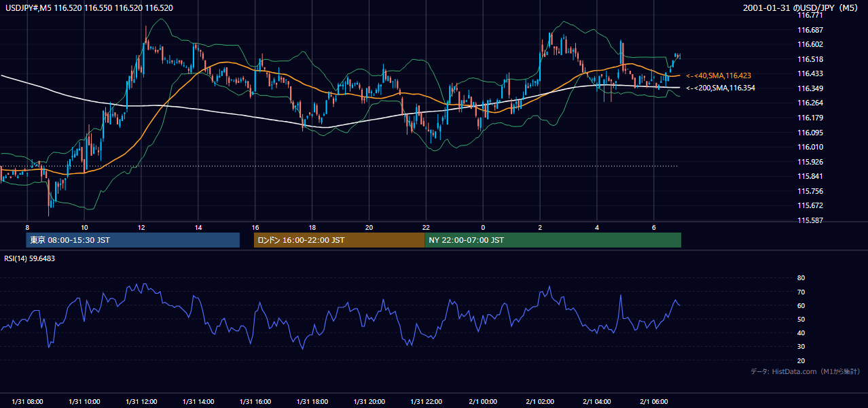Click the 1/31 18:00 time axis label
Screen dimensions: 868x408
(312, 402)
